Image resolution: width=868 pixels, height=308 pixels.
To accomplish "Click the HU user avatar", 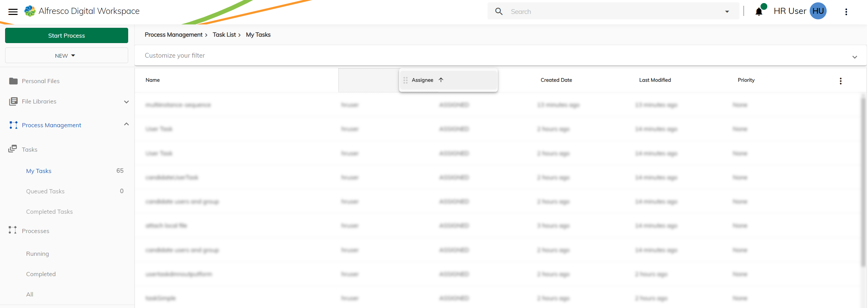I will (818, 11).
